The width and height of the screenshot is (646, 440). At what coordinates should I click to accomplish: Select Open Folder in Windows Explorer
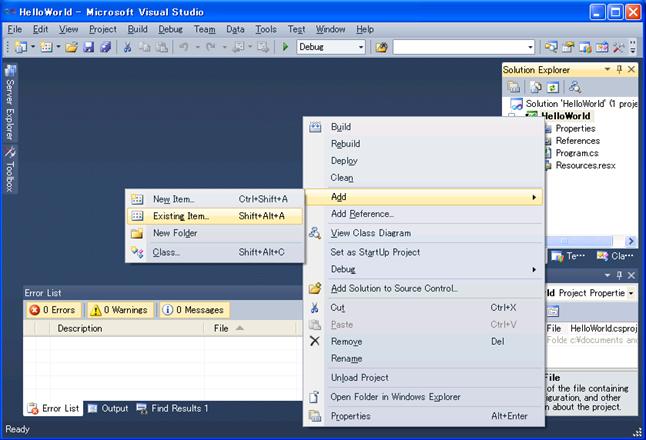coord(424,397)
